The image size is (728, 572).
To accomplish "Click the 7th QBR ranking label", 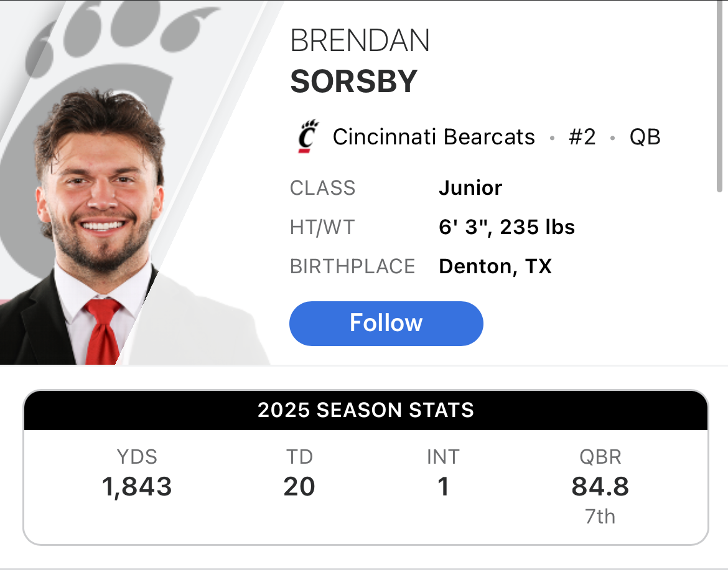I will (600, 517).
